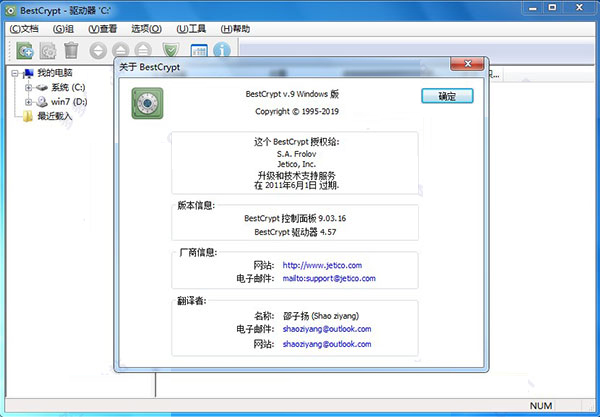Click the container properties gear toolbar icon
This screenshot has width=600, height=417.
coord(48,51)
